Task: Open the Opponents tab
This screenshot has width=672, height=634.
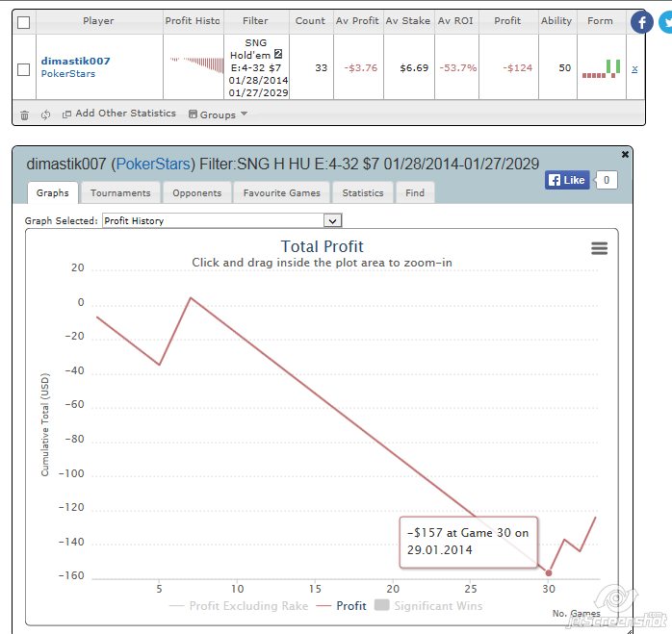Action: pyautogui.click(x=197, y=192)
